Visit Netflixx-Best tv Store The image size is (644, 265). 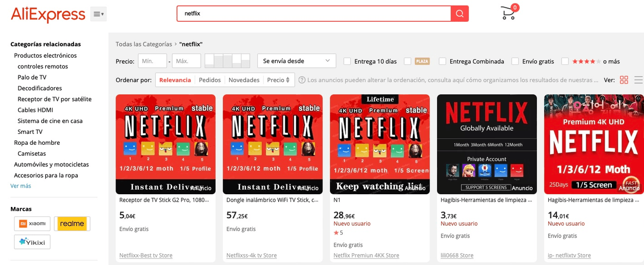[146, 255]
